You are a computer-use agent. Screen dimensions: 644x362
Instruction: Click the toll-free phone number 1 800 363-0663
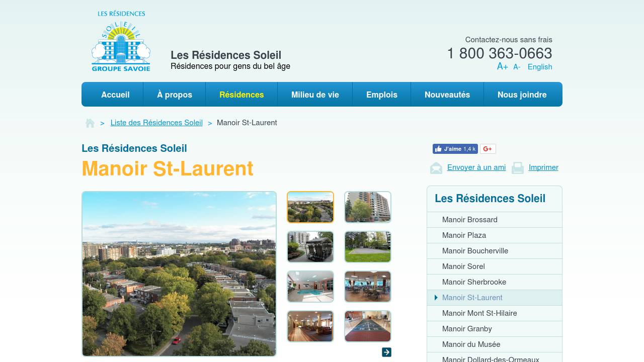tap(500, 53)
